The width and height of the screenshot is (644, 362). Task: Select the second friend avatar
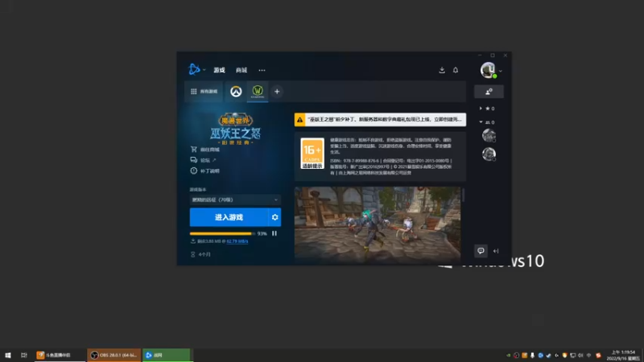point(489,154)
